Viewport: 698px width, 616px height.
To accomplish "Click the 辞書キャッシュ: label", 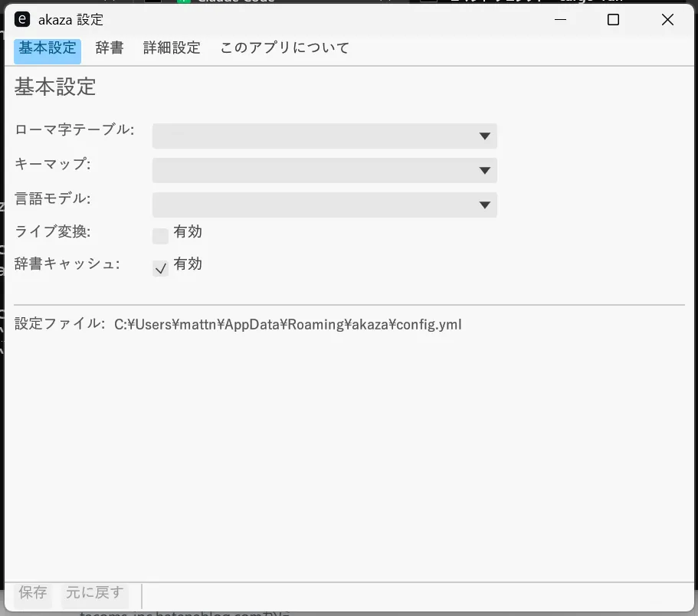I will click(x=67, y=264).
